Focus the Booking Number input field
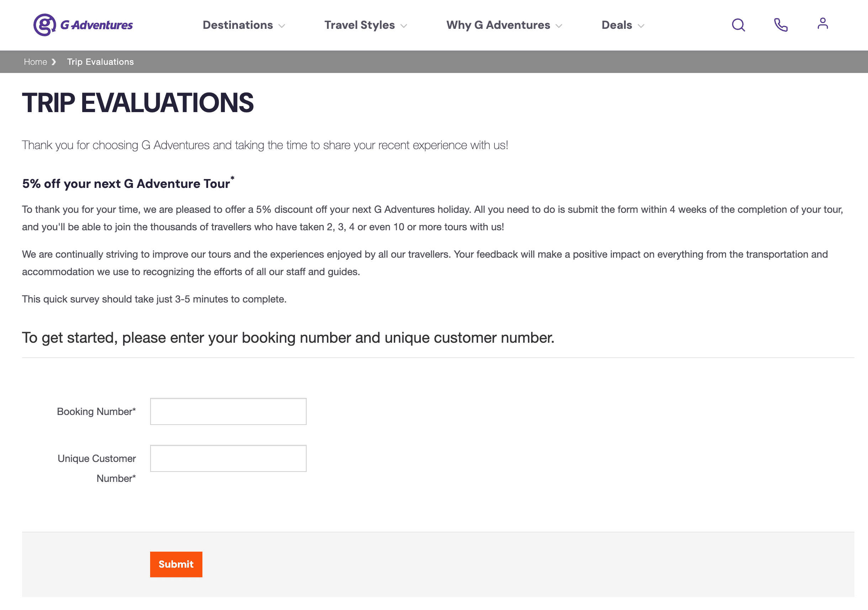This screenshot has height=610, width=868. coord(228,411)
